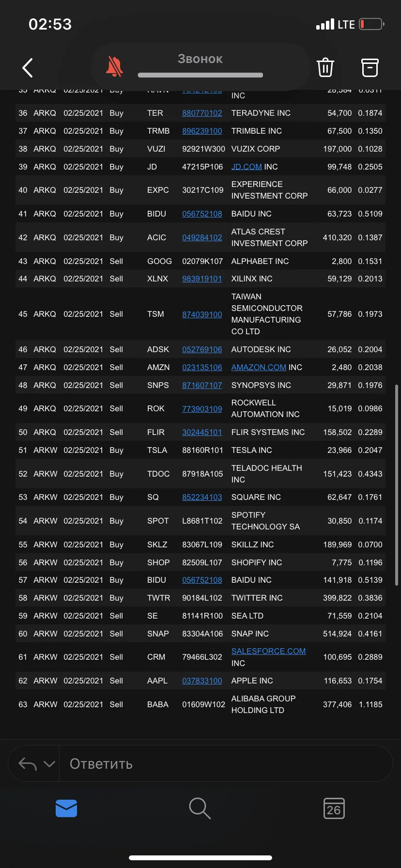The image size is (401, 868).
Task: Open the search magnifier tab
Action: (x=200, y=808)
